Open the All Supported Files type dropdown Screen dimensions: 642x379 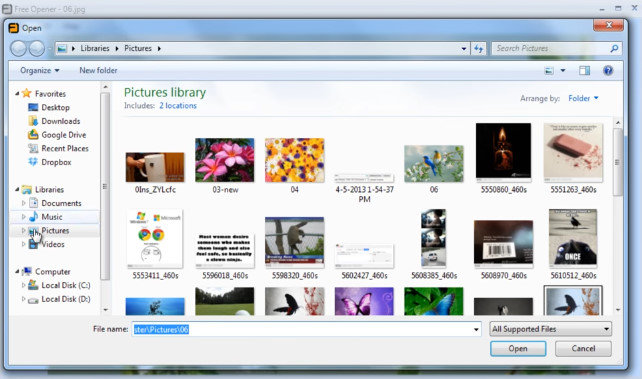(x=551, y=329)
